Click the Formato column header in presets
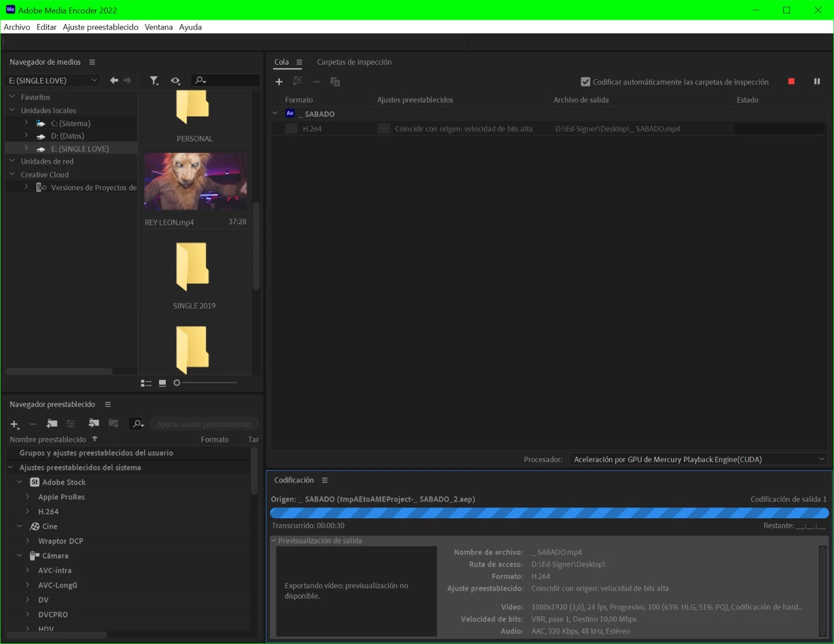 coord(215,440)
